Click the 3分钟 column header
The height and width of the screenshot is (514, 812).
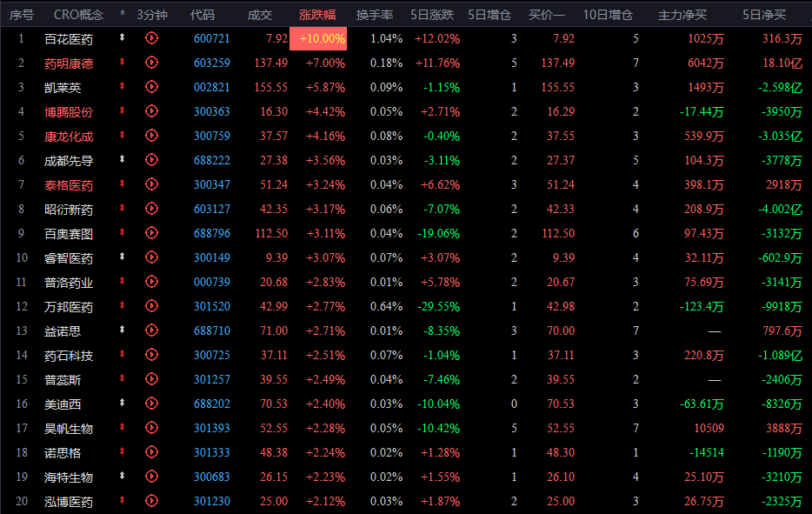[x=152, y=15]
